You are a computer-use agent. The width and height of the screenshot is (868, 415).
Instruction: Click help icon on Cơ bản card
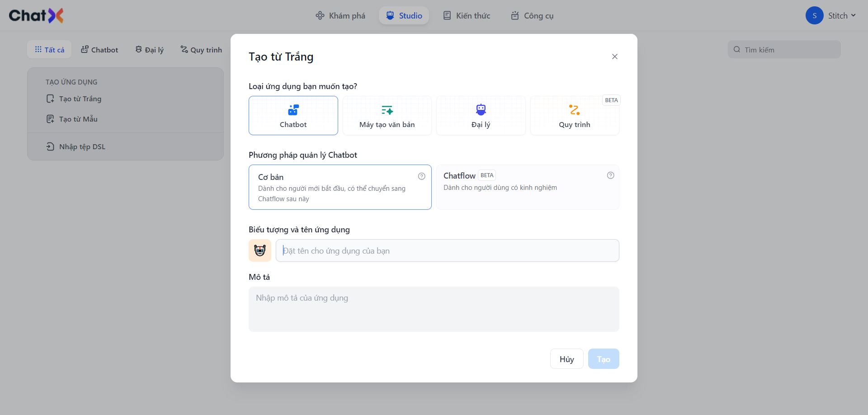pos(421,176)
